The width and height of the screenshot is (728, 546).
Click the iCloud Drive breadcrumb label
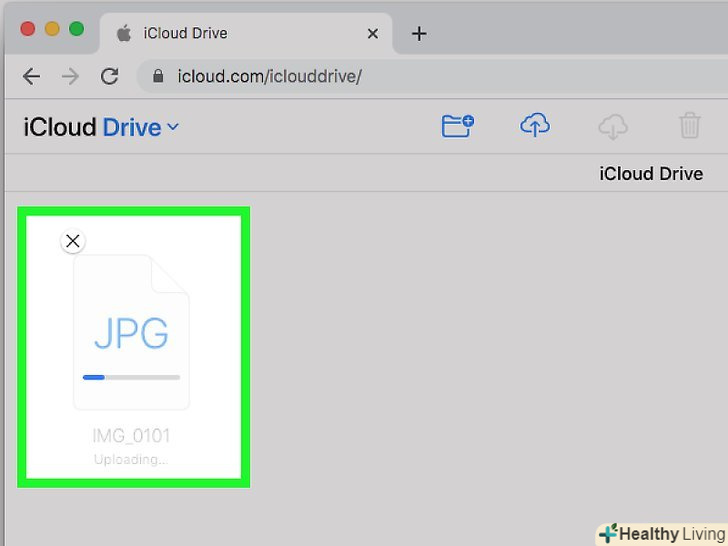point(651,174)
